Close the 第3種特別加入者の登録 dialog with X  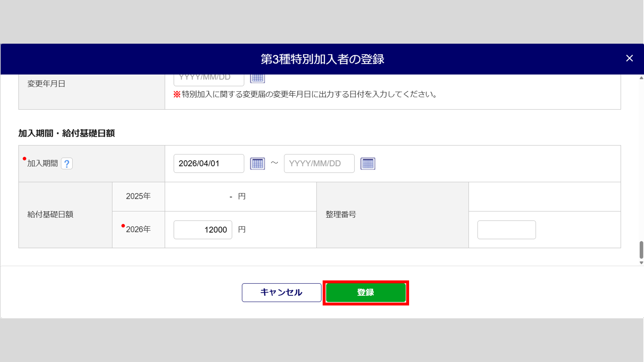pyautogui.click(x=629, y=58)
